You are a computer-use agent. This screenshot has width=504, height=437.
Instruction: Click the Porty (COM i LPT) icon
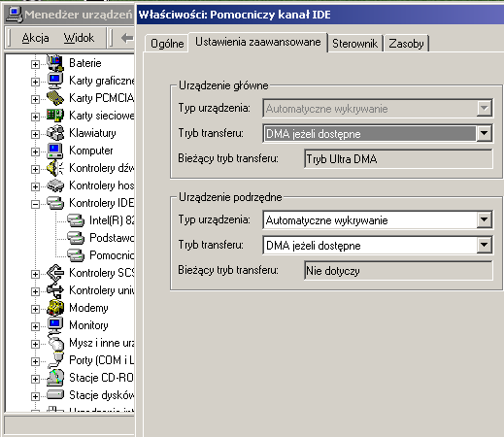55,360
